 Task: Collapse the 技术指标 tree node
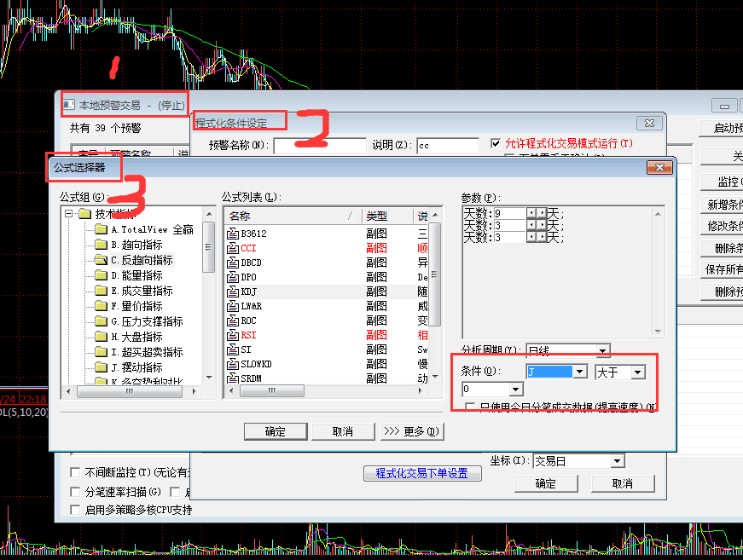pyautogui.click(x=69, y=214)
